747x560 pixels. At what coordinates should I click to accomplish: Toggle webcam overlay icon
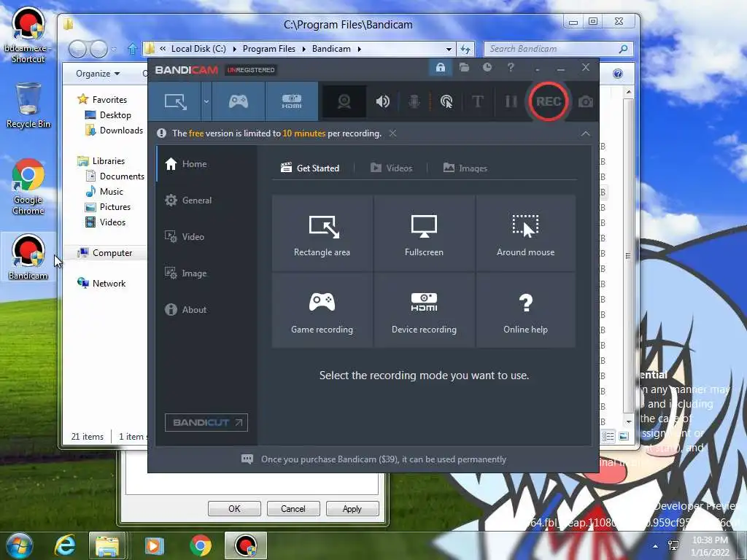pyautogui.click(x=344, y=101)
